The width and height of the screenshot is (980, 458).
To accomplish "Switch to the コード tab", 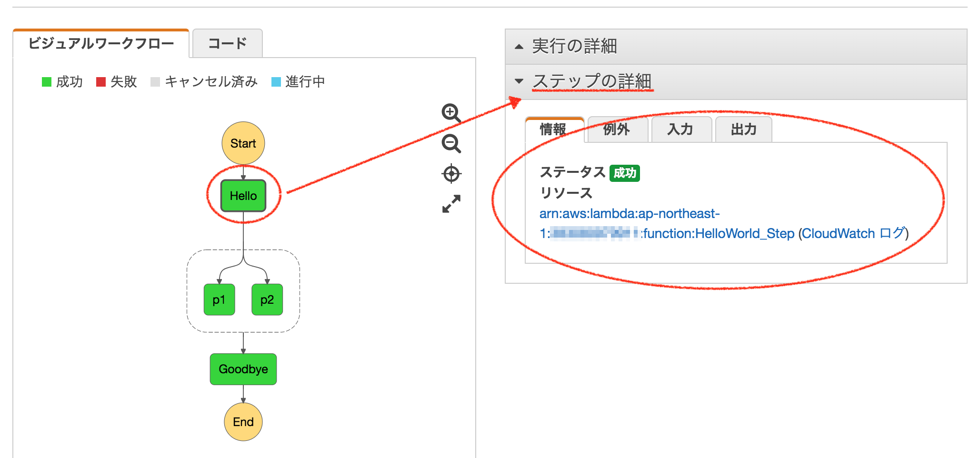I will click(227, 43).
